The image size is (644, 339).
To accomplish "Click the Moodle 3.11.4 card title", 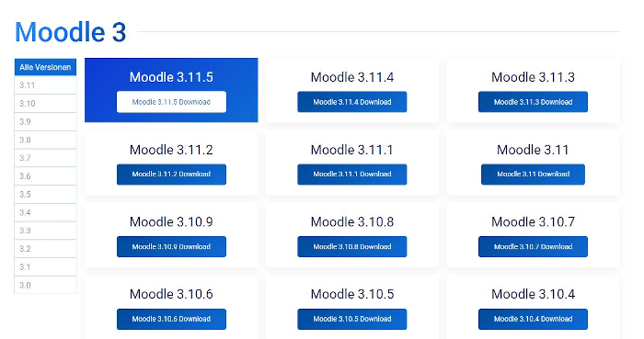I will coord(352,77).
